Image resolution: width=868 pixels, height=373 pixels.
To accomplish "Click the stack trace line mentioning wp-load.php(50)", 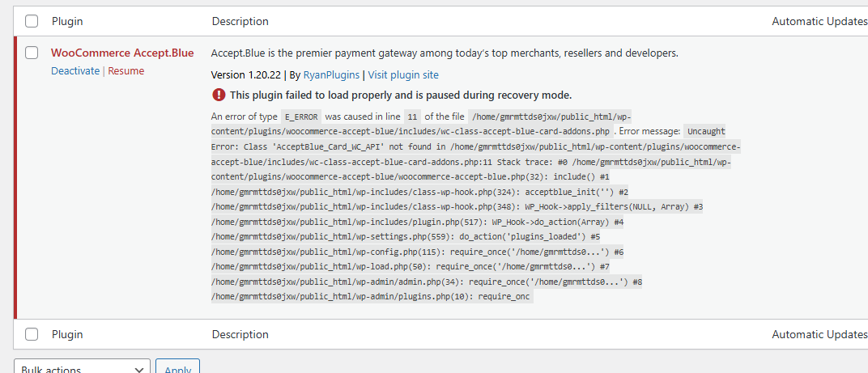I will coord(411,267).
